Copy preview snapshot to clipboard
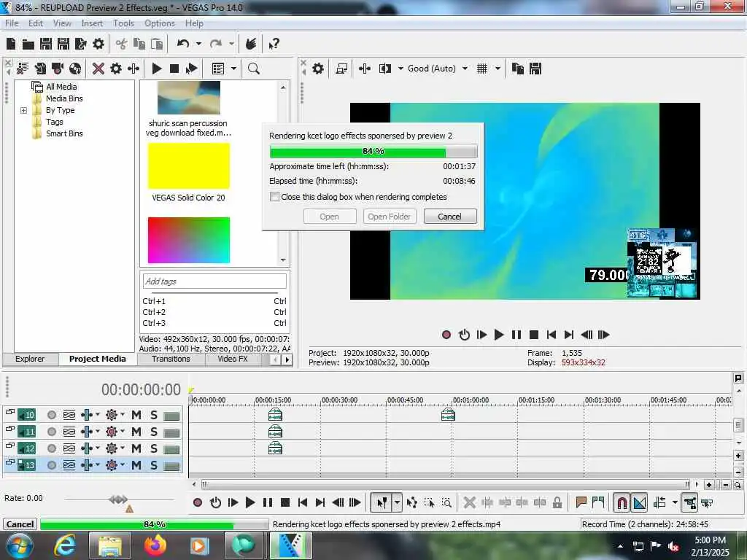Image resolution: width=747 pixels, height=560 pixels. pyautogui.click(x=517, y=69)
